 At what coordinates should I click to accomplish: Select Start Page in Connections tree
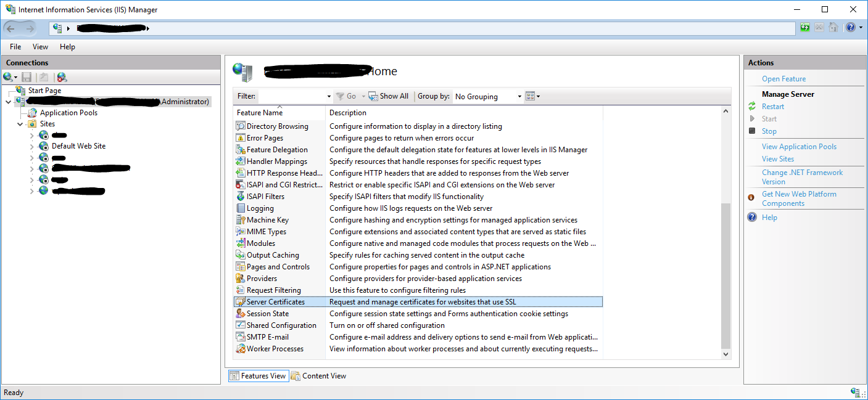44,91
